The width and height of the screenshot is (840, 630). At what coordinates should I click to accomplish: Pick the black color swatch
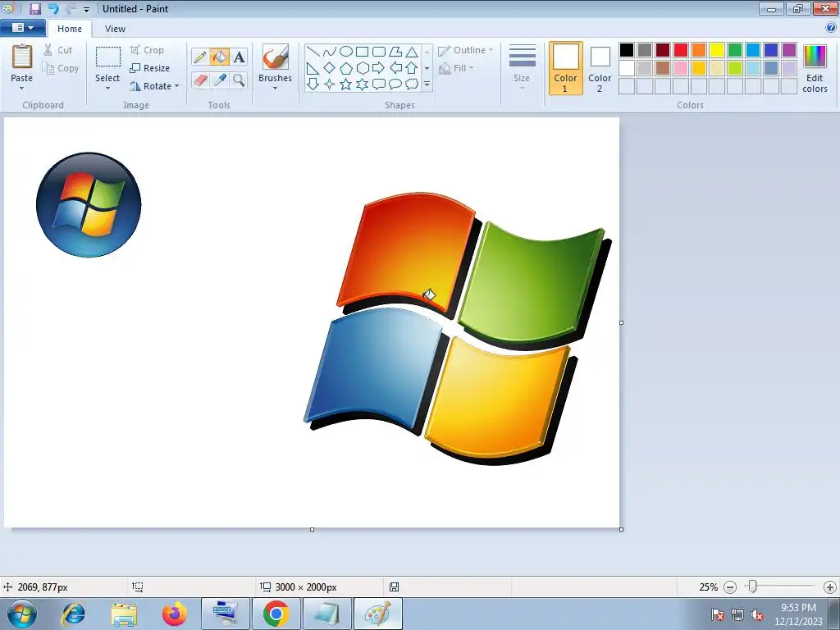627,50
